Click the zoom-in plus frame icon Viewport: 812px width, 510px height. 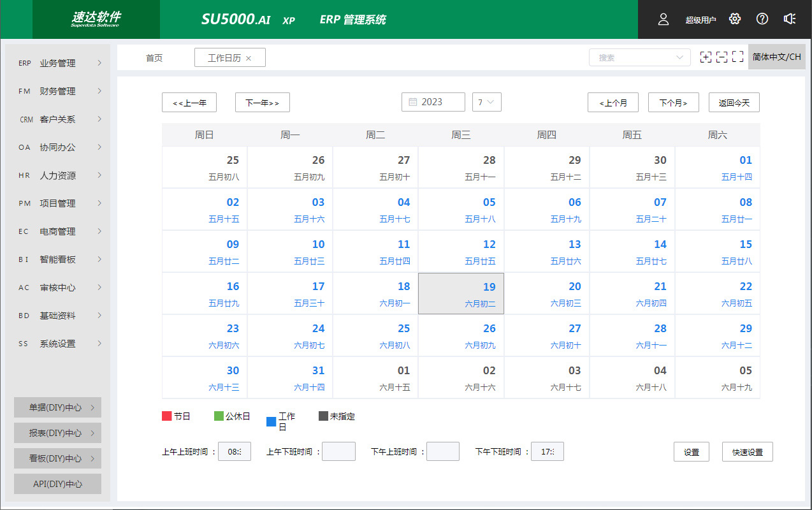point(706,57)
